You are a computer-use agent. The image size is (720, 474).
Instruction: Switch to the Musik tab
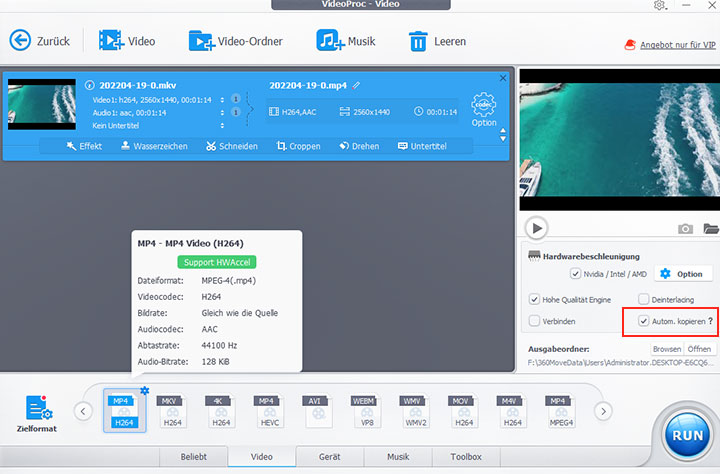tap(398, 457)
